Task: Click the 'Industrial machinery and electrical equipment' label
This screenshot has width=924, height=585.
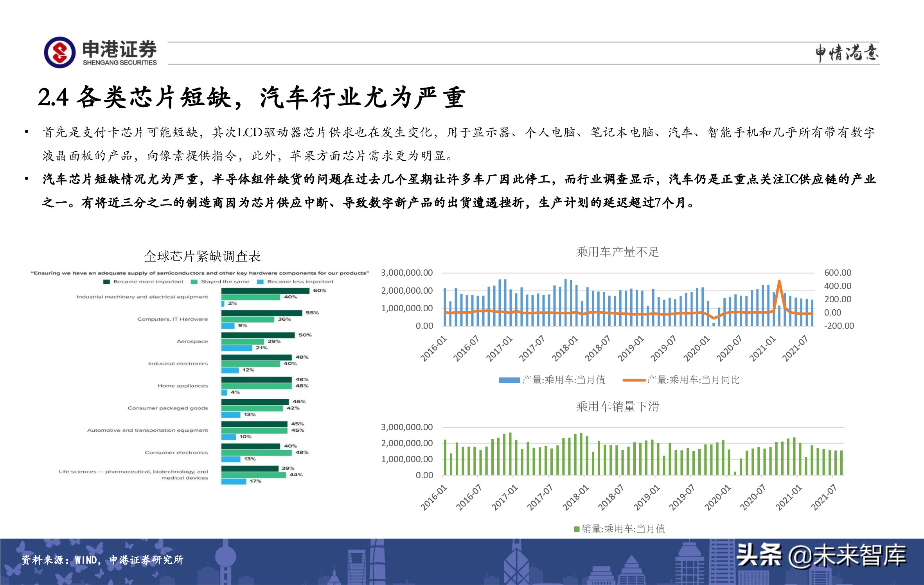Action: (x=142, y=297)
